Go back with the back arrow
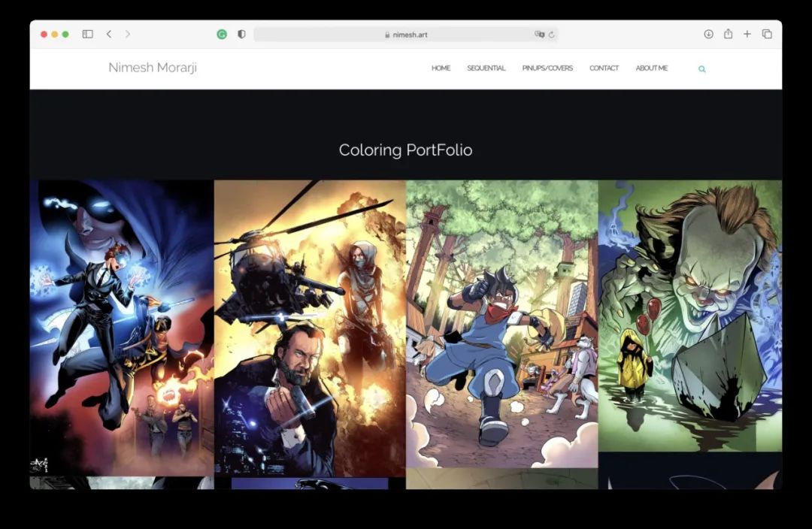This screenshot has height=529, width=812. [x=109, y=34]
